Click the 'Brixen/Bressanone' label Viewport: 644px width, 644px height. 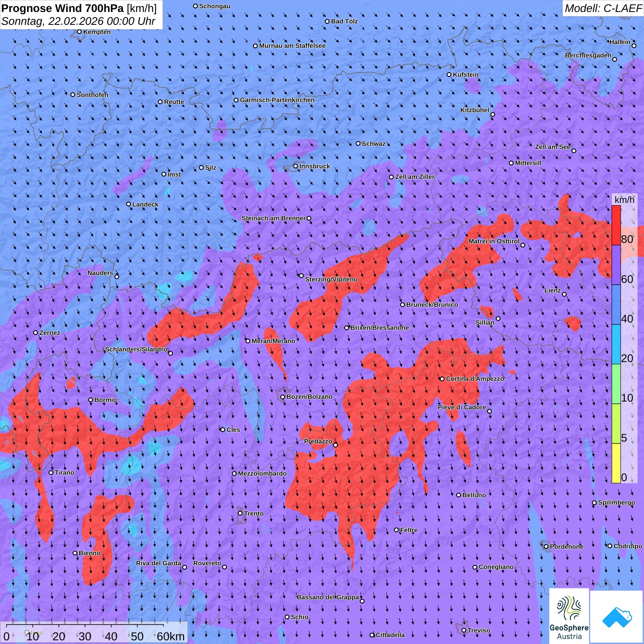pyautogui.click(x=379, y=328)
